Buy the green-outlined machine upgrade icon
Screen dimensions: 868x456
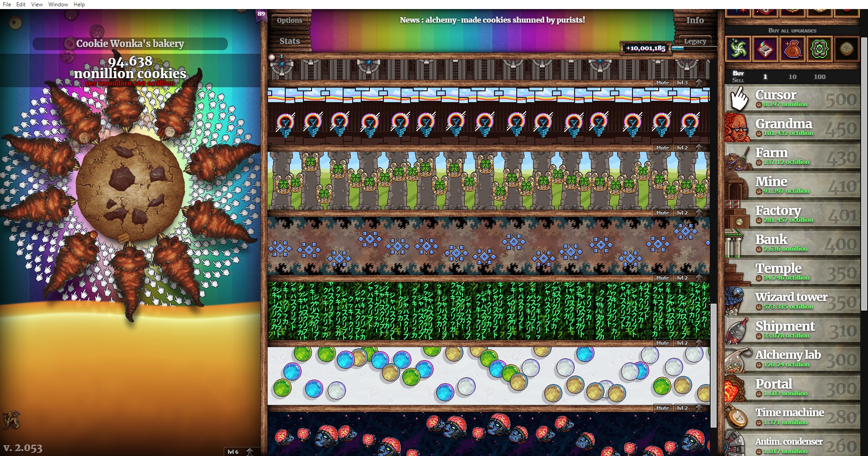pos(819,49)
